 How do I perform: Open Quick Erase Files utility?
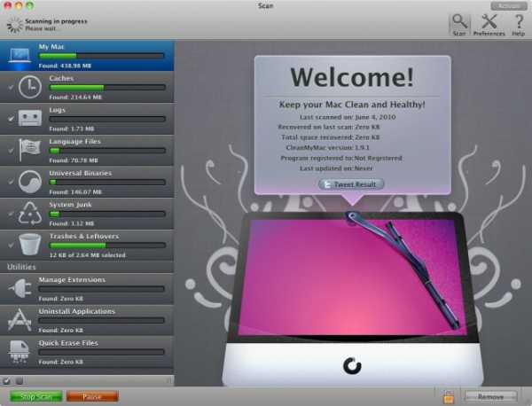(x=87, y=349)
